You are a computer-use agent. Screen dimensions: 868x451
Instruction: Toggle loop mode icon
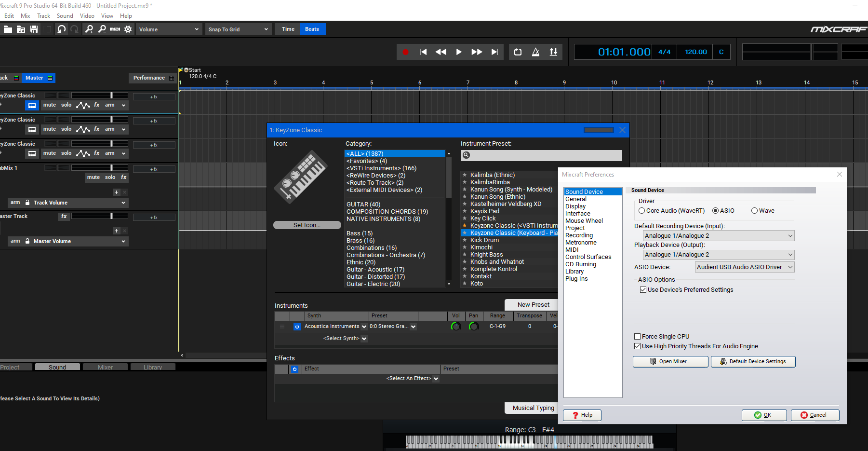(x=518, y=52)
